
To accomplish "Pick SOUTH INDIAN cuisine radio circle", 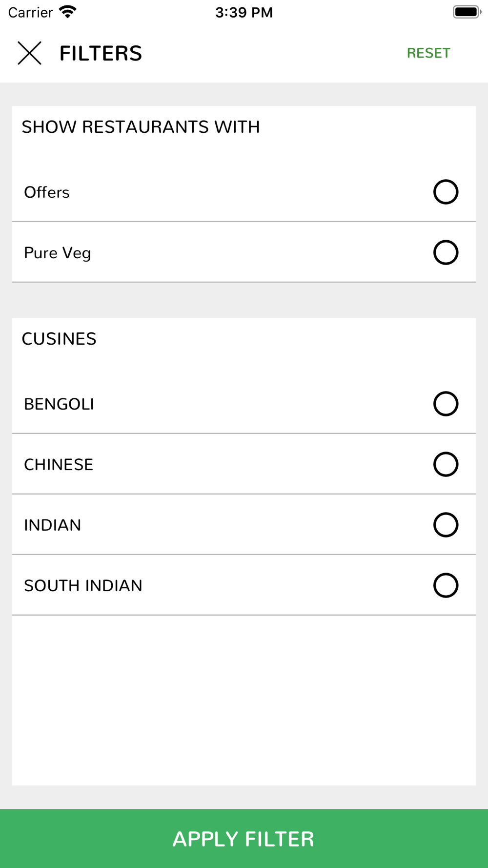I will tap(446, 585).
